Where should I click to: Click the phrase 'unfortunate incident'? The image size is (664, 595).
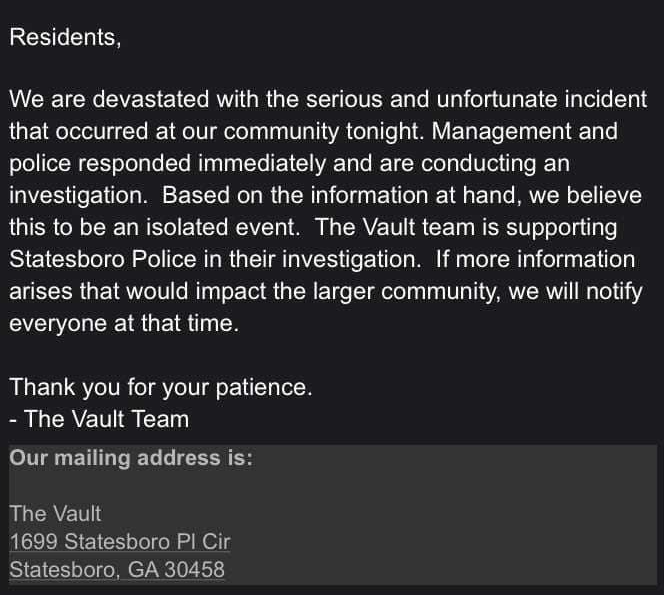(x=542, y=99)
